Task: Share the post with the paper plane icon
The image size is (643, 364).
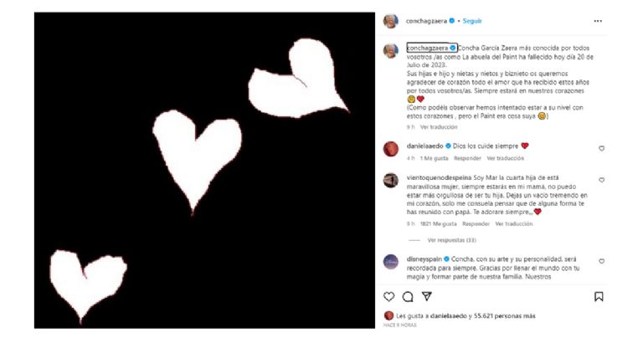Action: tap(426, 296)
